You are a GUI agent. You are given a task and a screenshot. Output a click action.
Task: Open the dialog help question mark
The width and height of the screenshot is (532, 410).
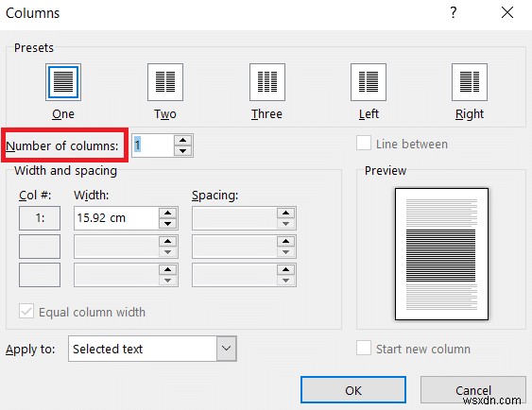coord(454,13)
